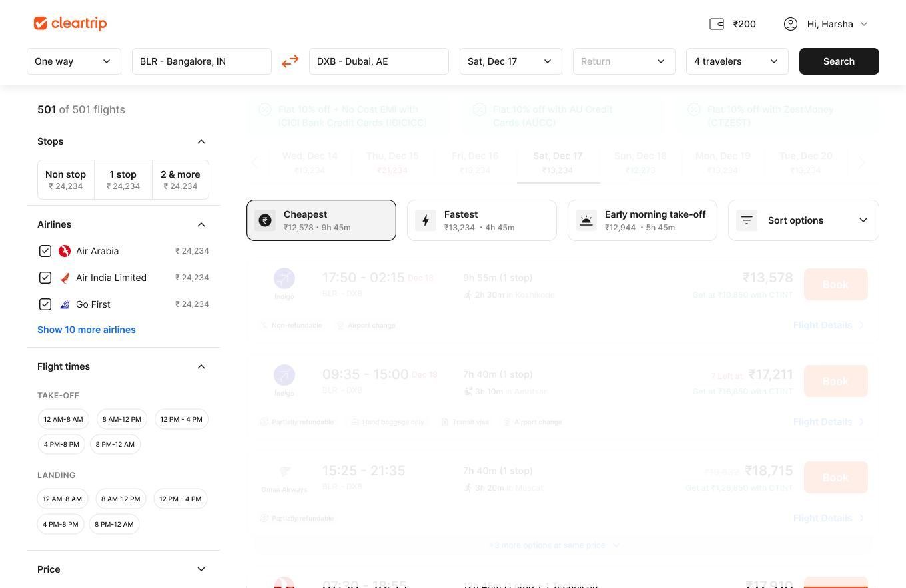
Task: Select landing time 4 PM-8 PM
Action: click(61, 524)
